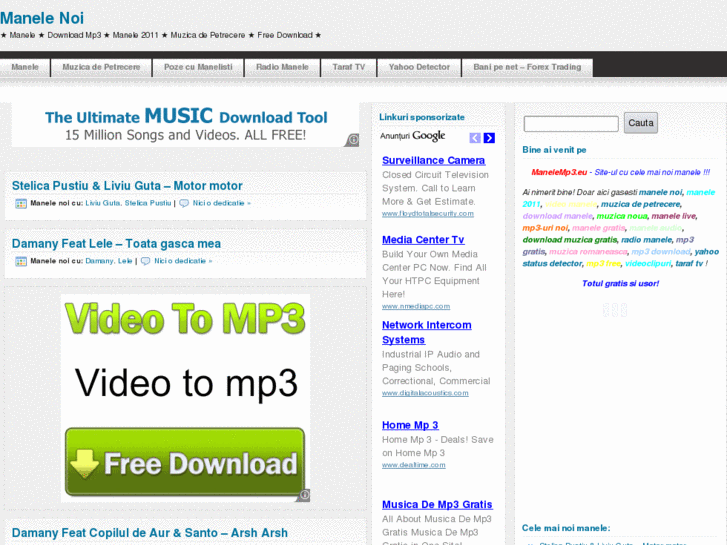Click the Manele Noi site title

point(42,18)
